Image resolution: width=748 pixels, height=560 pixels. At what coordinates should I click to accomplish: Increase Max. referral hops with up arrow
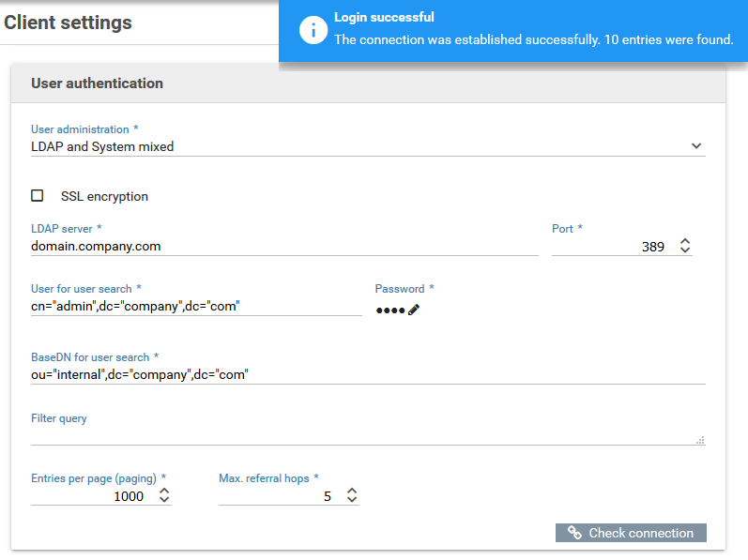pyautogui.click(x=352, y=491)
